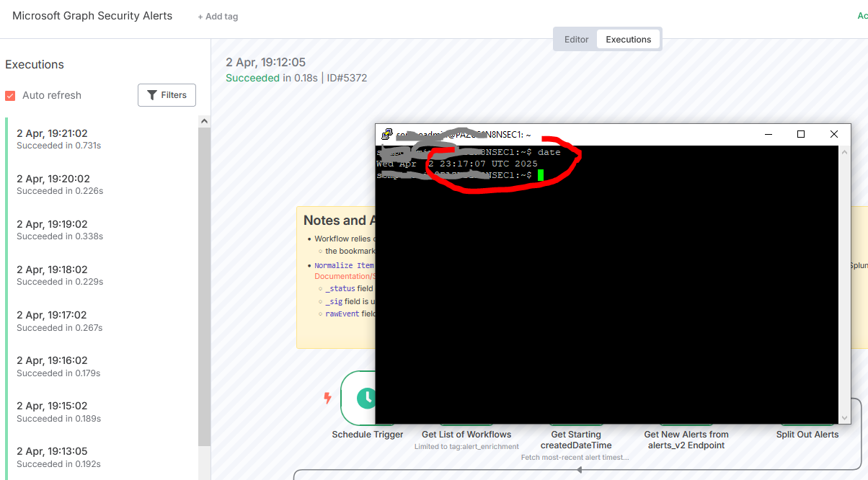Click the Notes and A... sticky note heading
Image resolution: width=868 pixels, height=480 pixels.
(339, 221)
